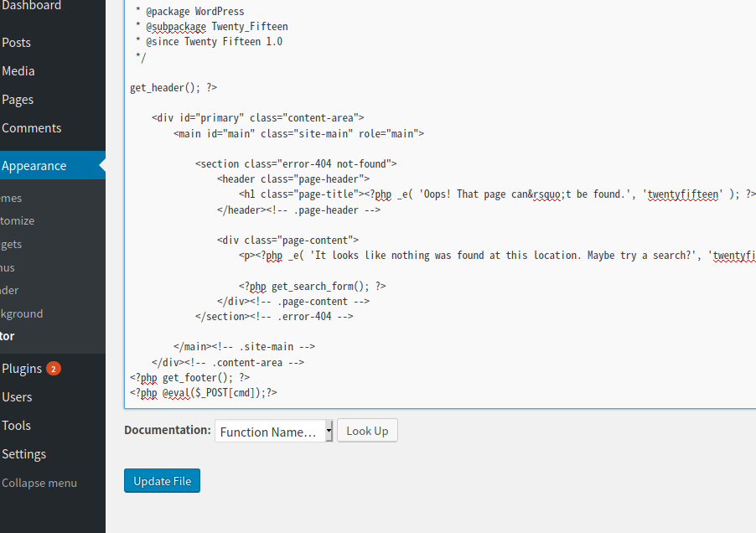Open Menus submenu link
Image resolution: width=756 pixels, height=533 pixels.
[x=8, y=267]
